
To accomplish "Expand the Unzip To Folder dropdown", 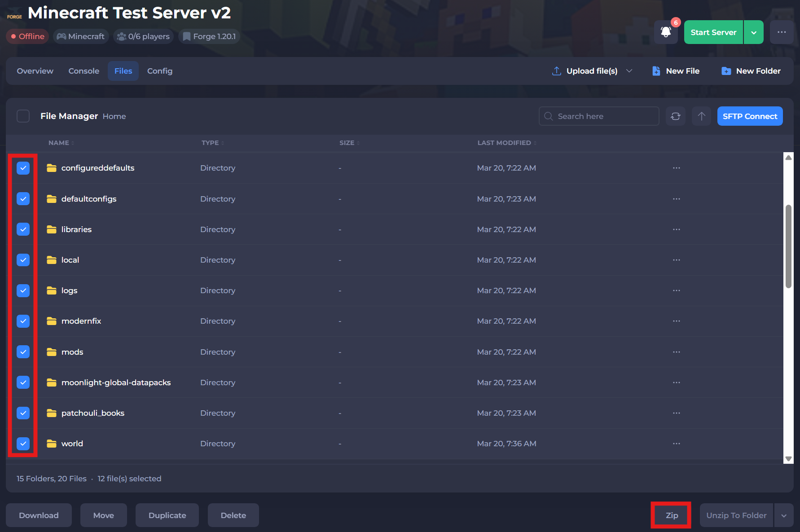I will click(785, 515).
